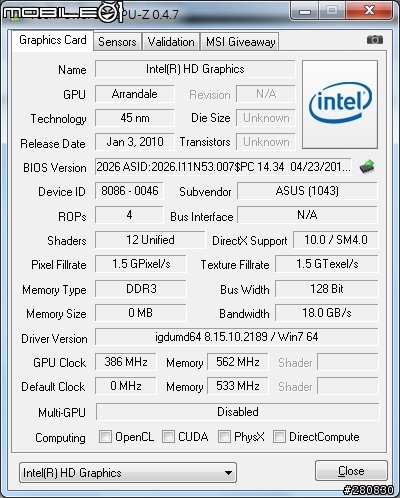This screenshot has height=498, width=400.
Task: Click the Computing label
Action: click(60, 438)
